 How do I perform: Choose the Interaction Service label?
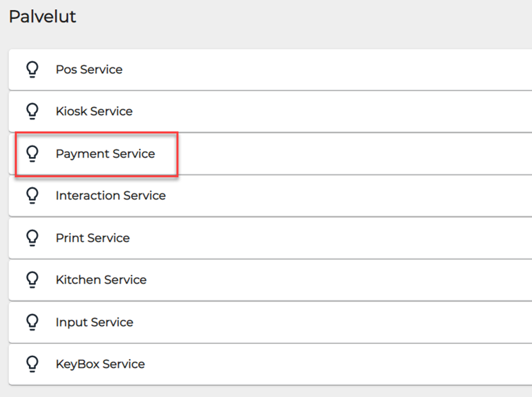pyautogui.click(x=110, y=196)
